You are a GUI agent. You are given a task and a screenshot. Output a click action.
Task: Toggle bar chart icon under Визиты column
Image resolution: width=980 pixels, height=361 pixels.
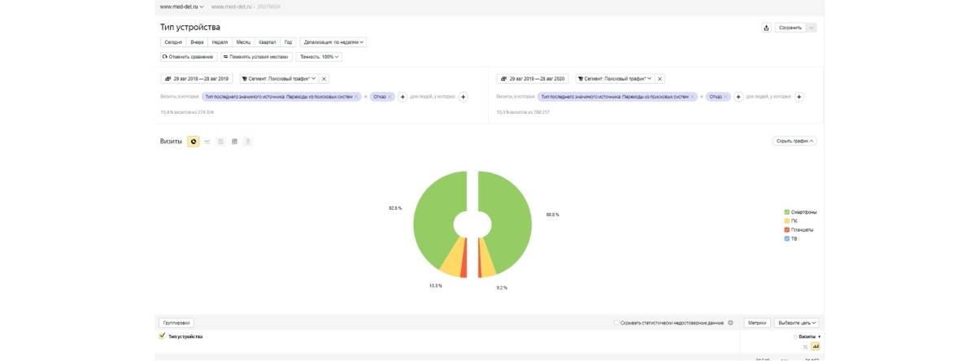click(x=816, y=346)
